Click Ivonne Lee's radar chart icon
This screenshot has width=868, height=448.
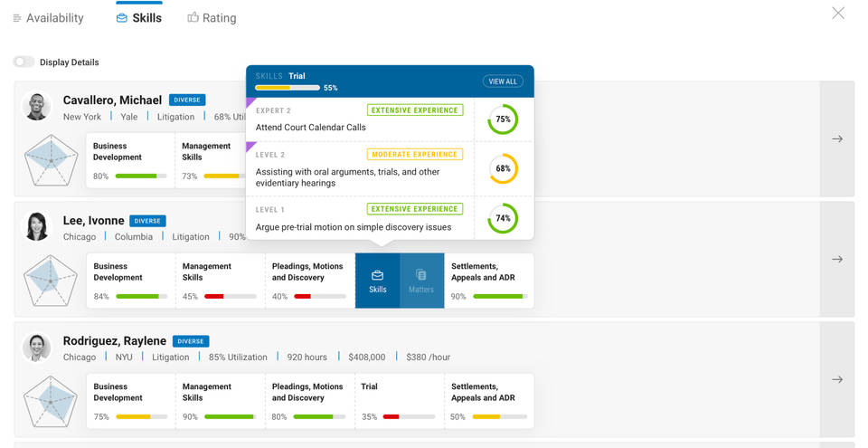point(51,281)
